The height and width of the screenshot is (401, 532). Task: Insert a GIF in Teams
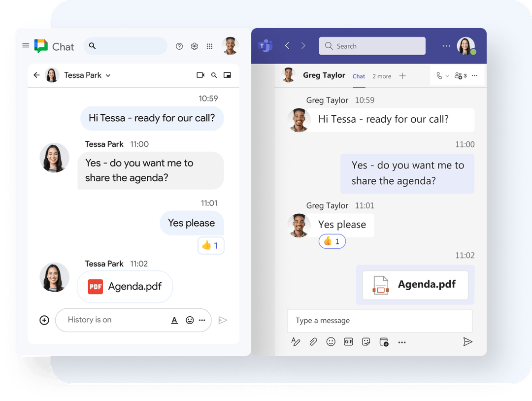pyautogui.click(x=348, y=341)
